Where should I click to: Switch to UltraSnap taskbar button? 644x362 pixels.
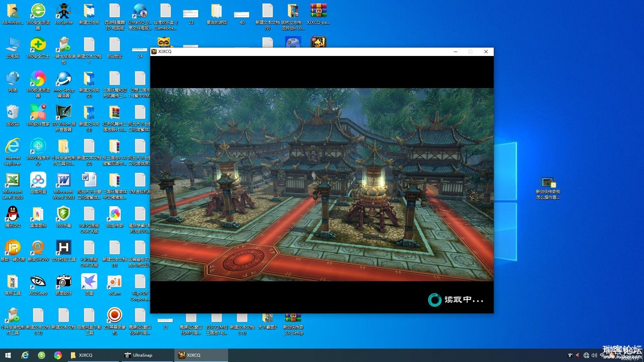click(x=147, y=355)
